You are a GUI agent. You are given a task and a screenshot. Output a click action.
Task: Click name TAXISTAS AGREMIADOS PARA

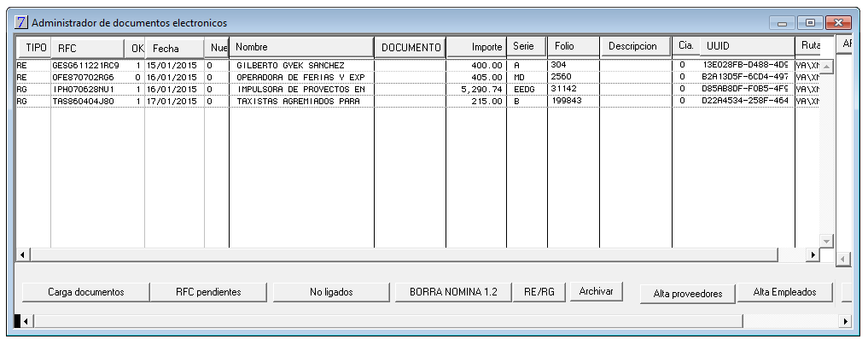click(299, 102)
